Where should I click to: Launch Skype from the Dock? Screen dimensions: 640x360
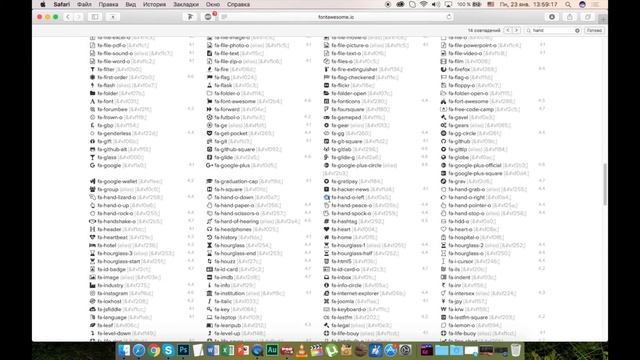(x=168, y=350)
